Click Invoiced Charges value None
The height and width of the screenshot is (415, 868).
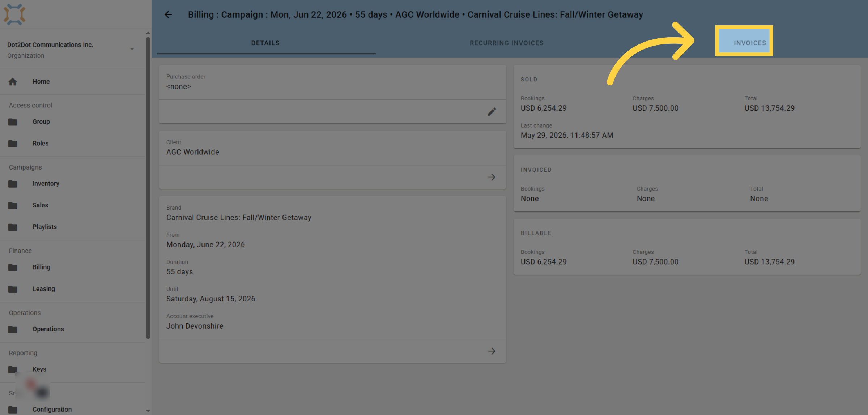pos(646,198)
